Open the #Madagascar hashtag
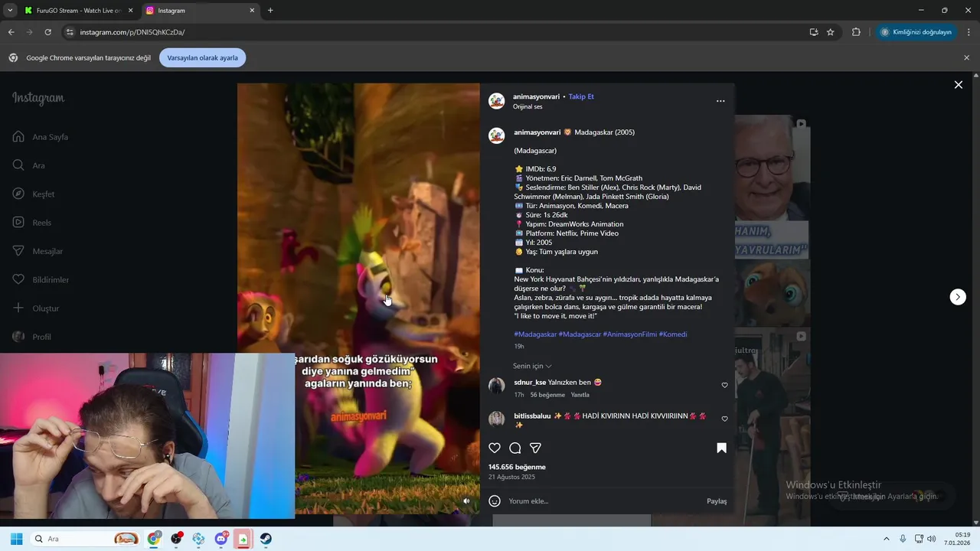The height and width of the screenshot is (551, 980). click(580, 334)
